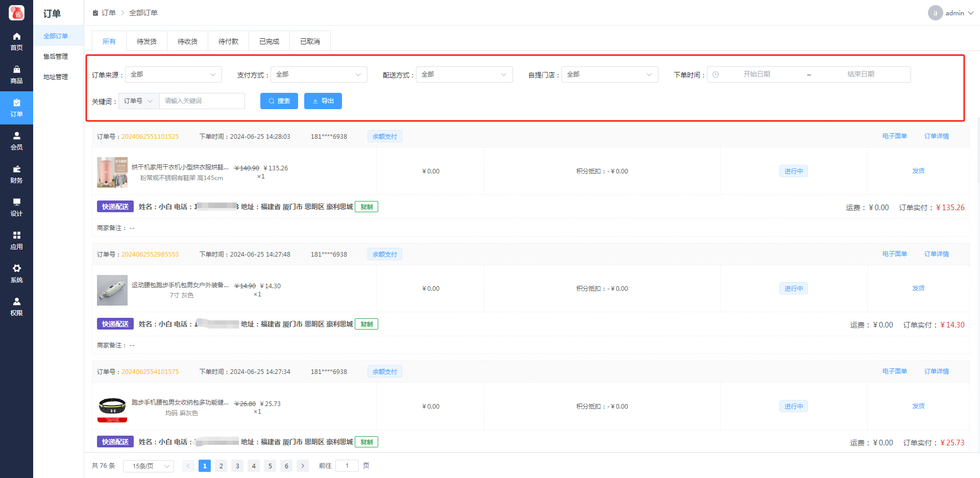Go to 商品 products sidebar icon

point(16,70)
